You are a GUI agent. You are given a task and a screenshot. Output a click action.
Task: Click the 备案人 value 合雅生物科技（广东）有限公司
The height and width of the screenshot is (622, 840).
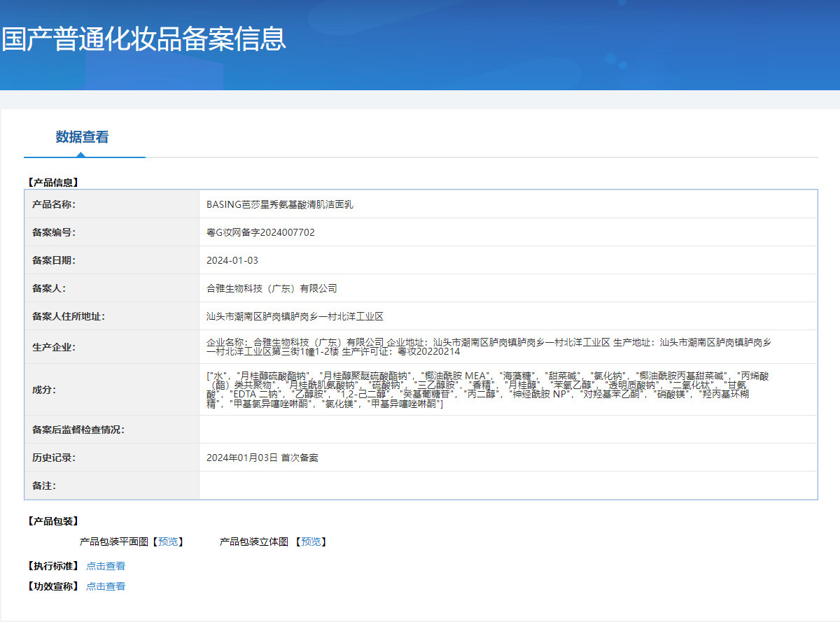pos(272,288)
